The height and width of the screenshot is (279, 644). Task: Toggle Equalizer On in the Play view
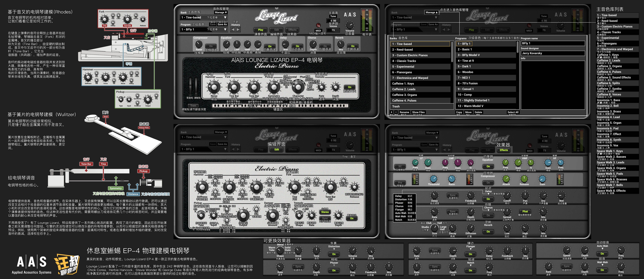(270, 46)
